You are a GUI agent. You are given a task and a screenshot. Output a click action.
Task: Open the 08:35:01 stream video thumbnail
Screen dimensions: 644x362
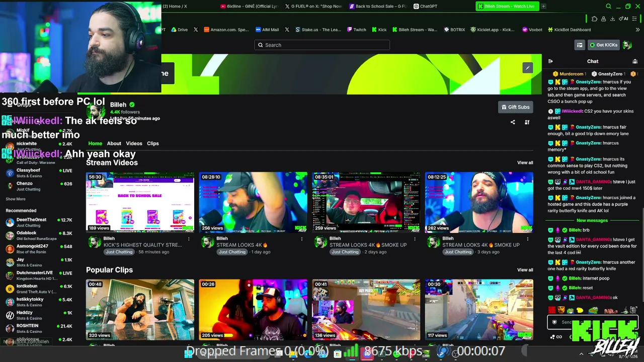[x=366, y=203]
